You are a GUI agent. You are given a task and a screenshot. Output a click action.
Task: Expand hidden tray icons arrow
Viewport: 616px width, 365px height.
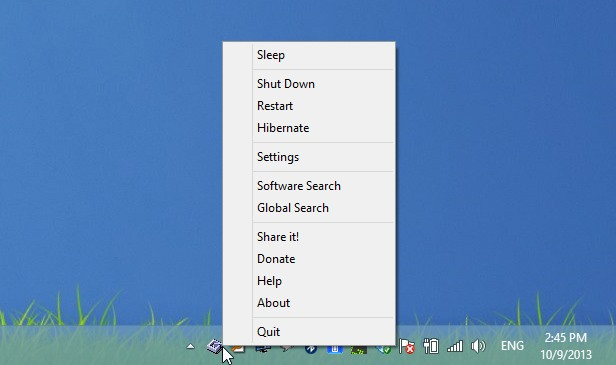(x=191, y=346)
